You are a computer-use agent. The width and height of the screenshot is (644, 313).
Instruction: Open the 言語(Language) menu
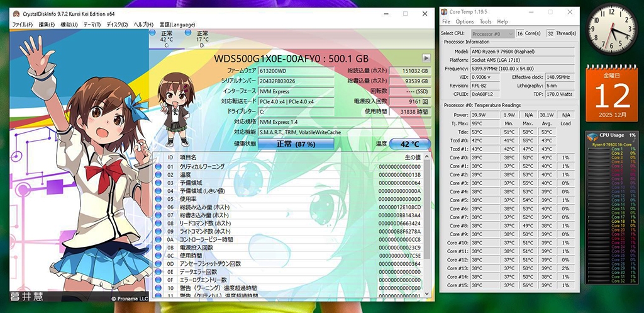177,25
